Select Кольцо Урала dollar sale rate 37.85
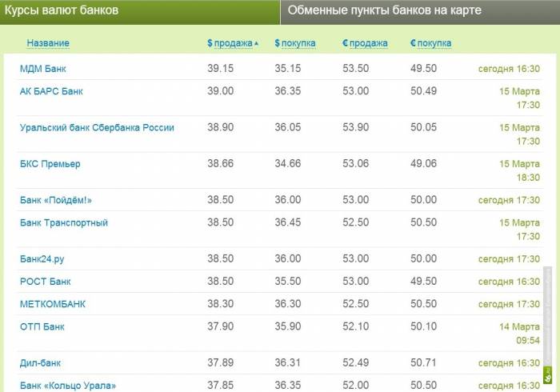The height and width of the screenshot is (392, 560). click(x=220, y=386)
